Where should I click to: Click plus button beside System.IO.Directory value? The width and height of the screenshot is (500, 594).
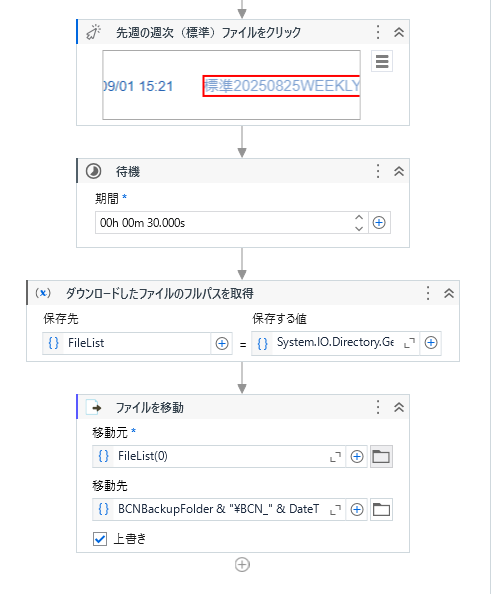click(431, 343)
